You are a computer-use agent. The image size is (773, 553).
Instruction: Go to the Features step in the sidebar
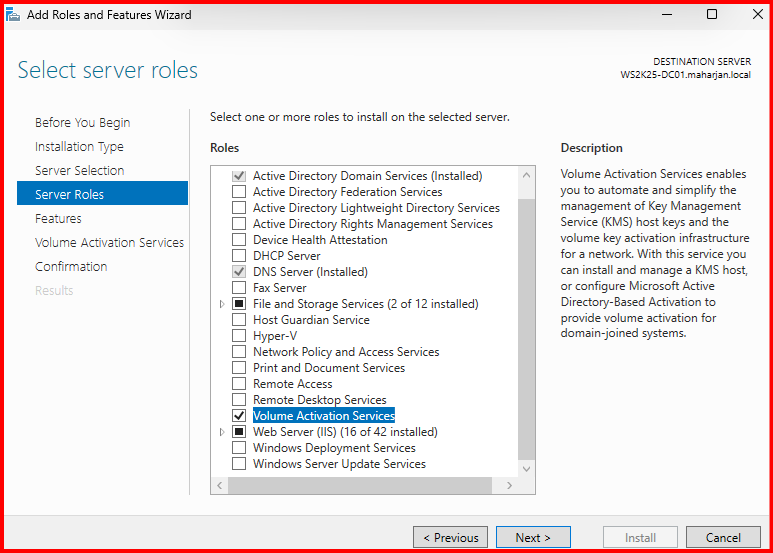point(58,218)
